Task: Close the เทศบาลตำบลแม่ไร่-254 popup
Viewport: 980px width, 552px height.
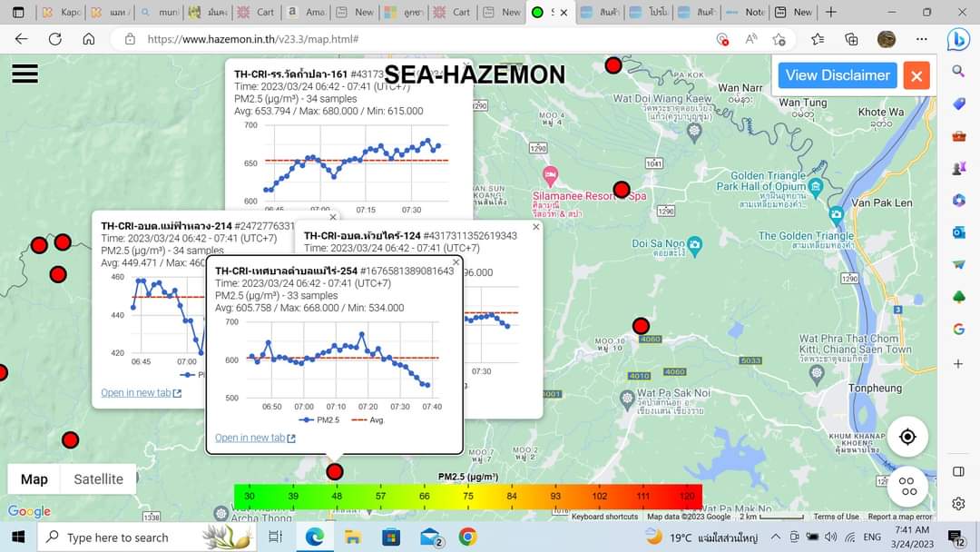Action: tap(456, 262)
